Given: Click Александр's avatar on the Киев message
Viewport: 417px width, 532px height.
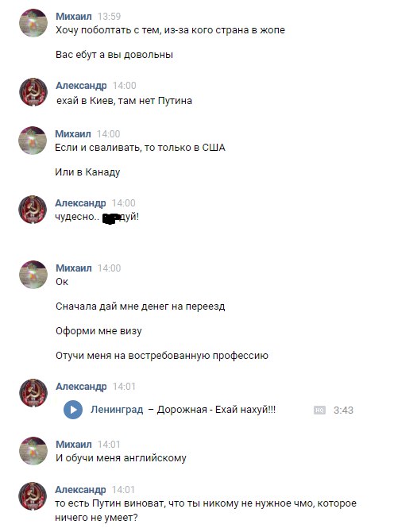Looking at the screenshot, I should coord(33,92).
